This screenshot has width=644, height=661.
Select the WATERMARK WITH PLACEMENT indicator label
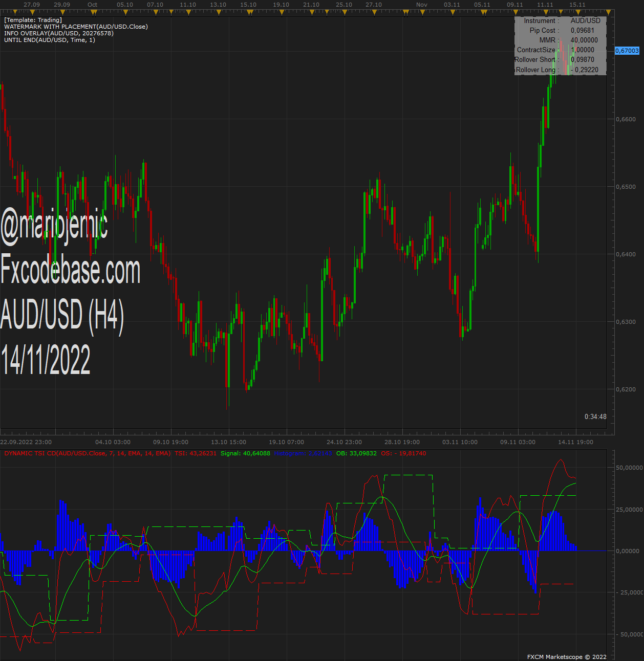pos(76,27)
